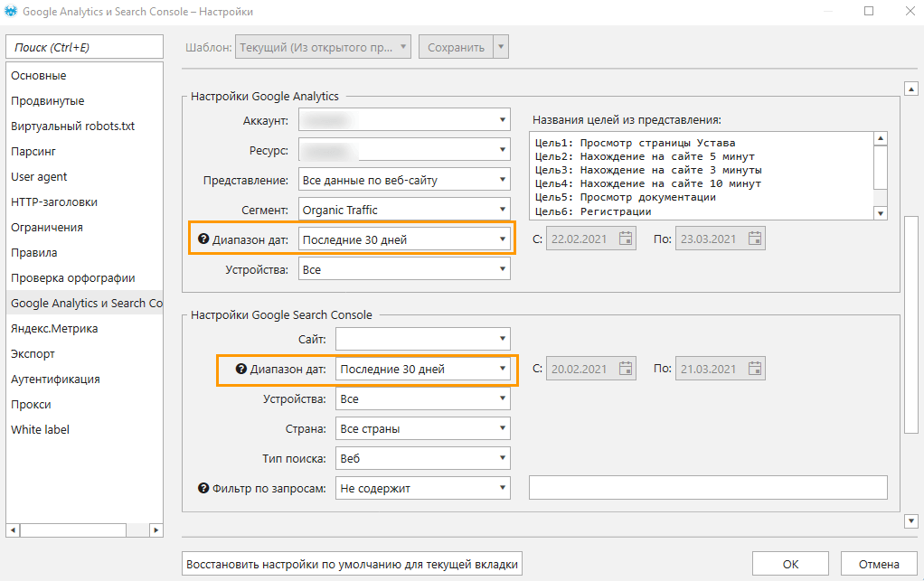Expand the arrow next to Сохранить button
This screenshot has width=924, height=581.
coord(501,47)
